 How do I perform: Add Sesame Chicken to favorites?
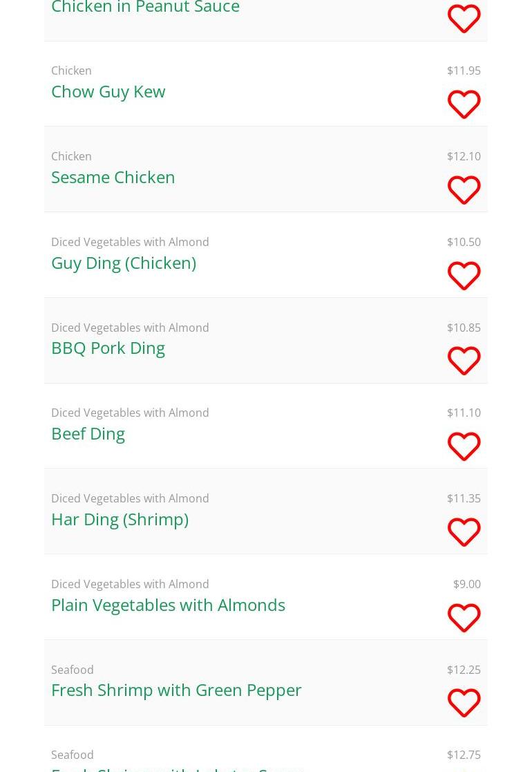coord(464,190)
